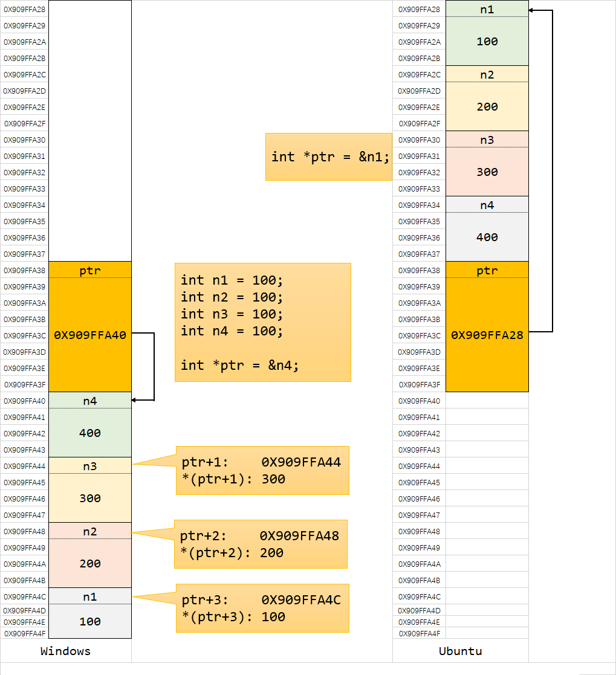The width and height of the screenshot is (616, 675).
Task: Click the callout showing ptr+2 value 200
Action: pos(261,544)
